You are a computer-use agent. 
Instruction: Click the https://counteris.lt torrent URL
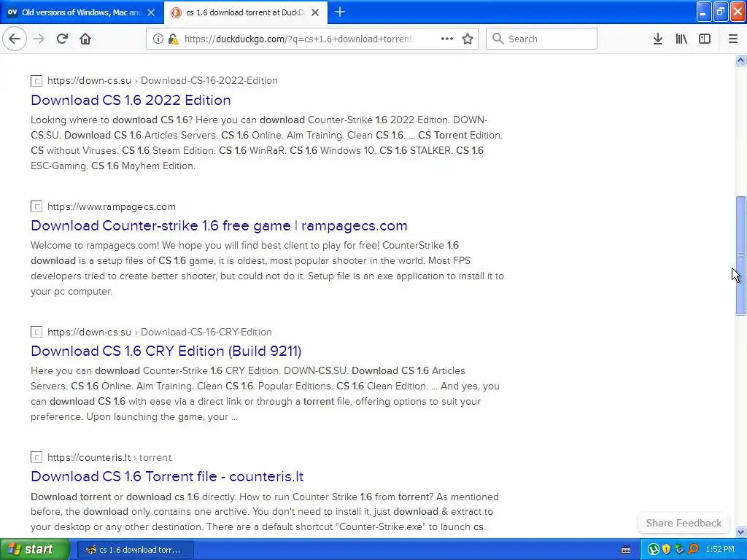(109, 458)
